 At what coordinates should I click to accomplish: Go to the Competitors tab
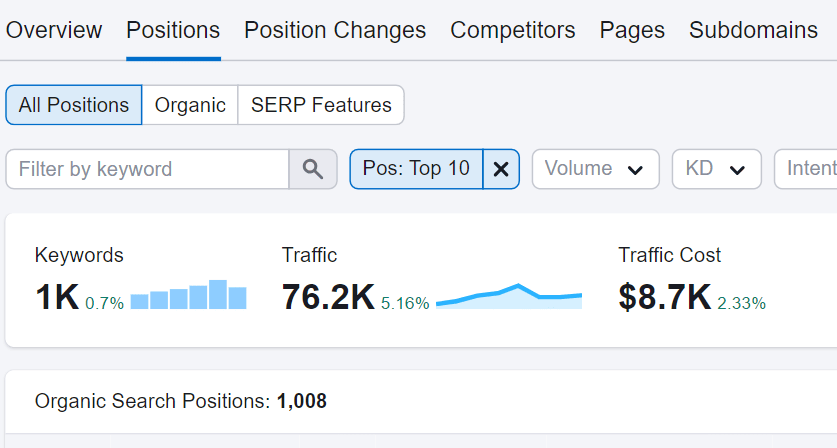tap(512, 30)
